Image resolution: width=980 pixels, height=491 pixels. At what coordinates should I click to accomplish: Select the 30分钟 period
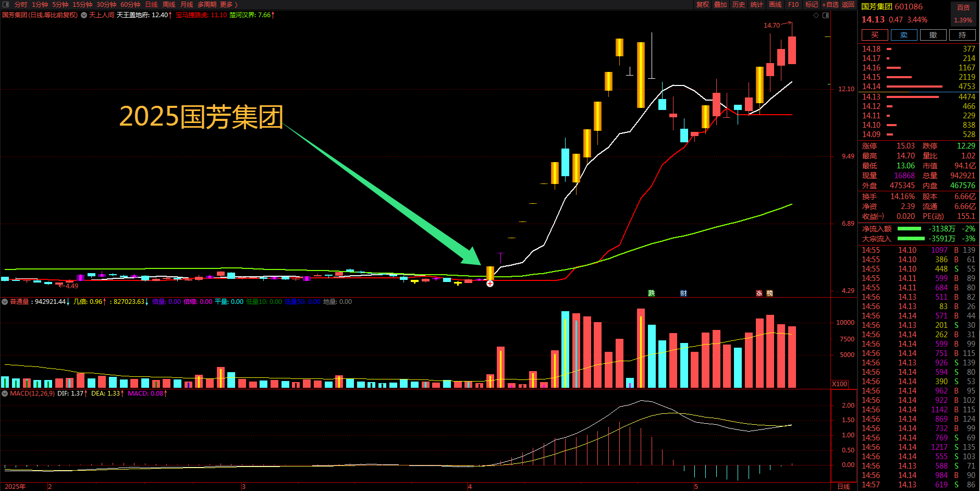[x=106, y=4]
